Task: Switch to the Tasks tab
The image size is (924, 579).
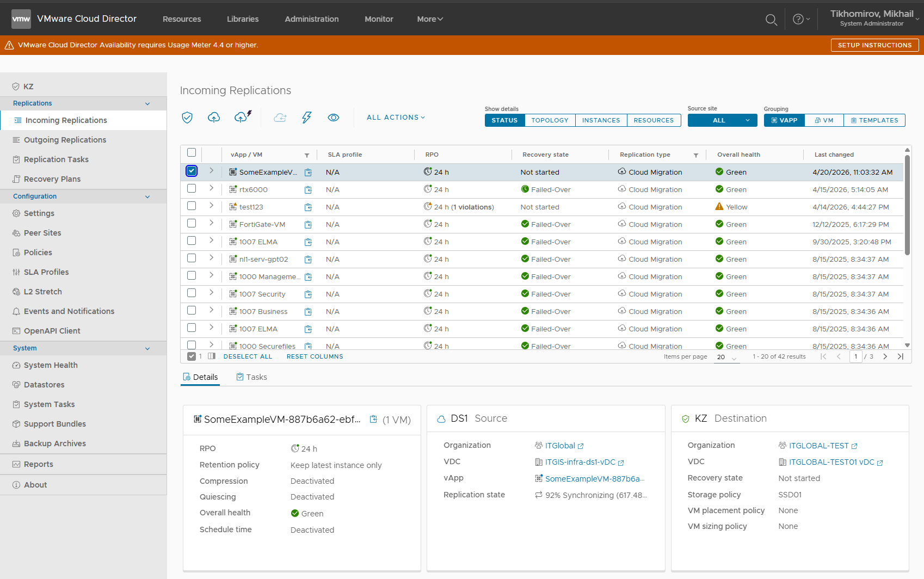Action: coord(251,377)
